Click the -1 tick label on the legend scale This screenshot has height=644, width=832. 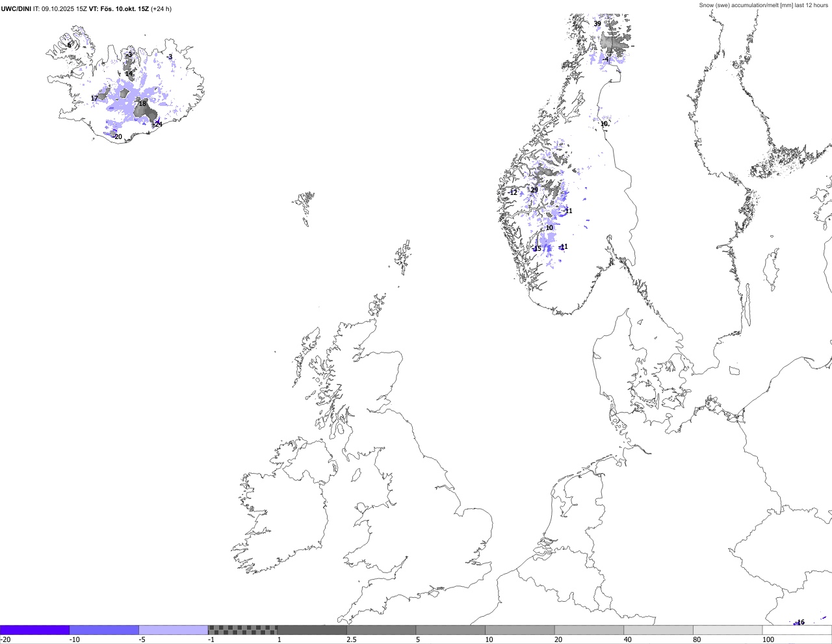point(211,639)
